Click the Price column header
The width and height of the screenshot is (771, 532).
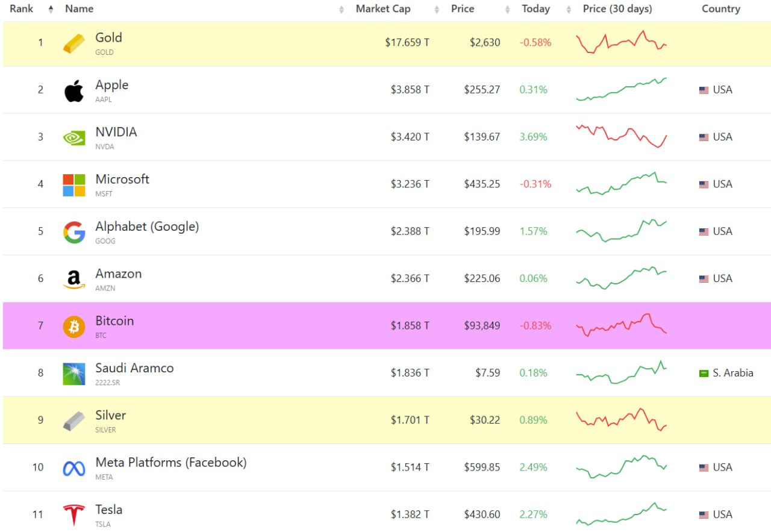(463, 9)
